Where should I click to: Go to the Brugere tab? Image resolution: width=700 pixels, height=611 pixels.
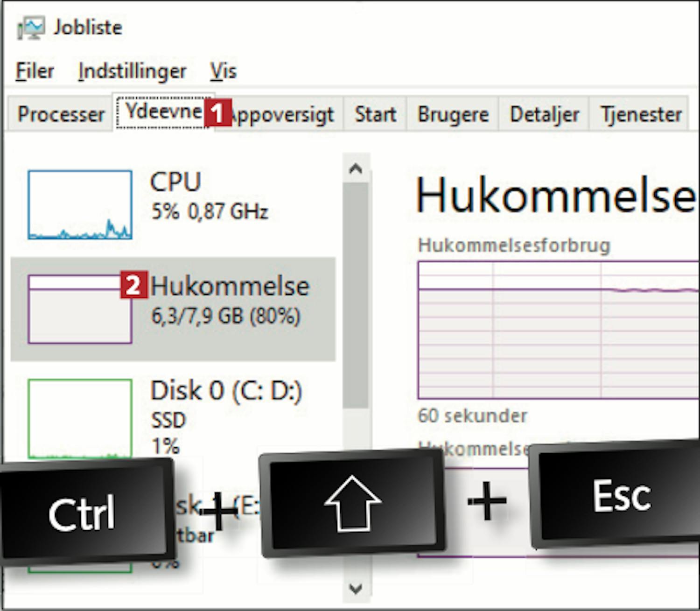point(453,114)
